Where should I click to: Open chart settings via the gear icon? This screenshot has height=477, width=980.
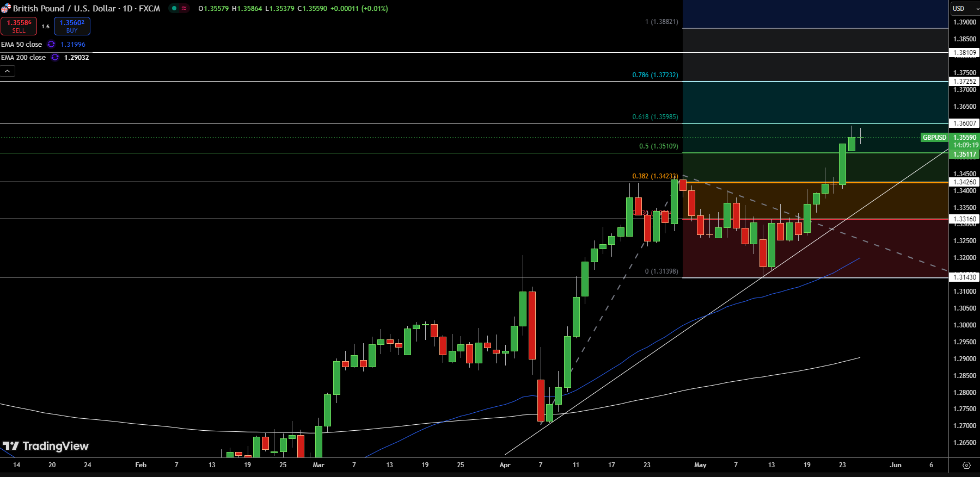click(x=966, y=465)
